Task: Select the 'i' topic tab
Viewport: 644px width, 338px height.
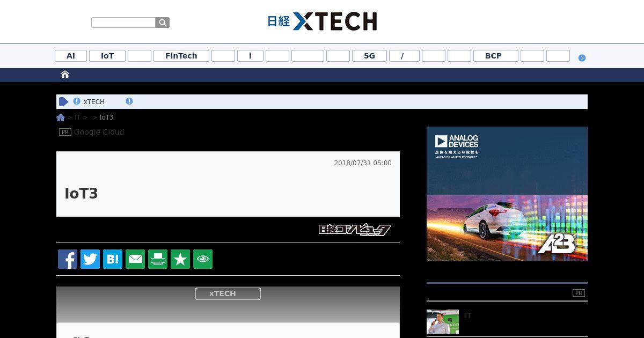Action: [250, 56]
